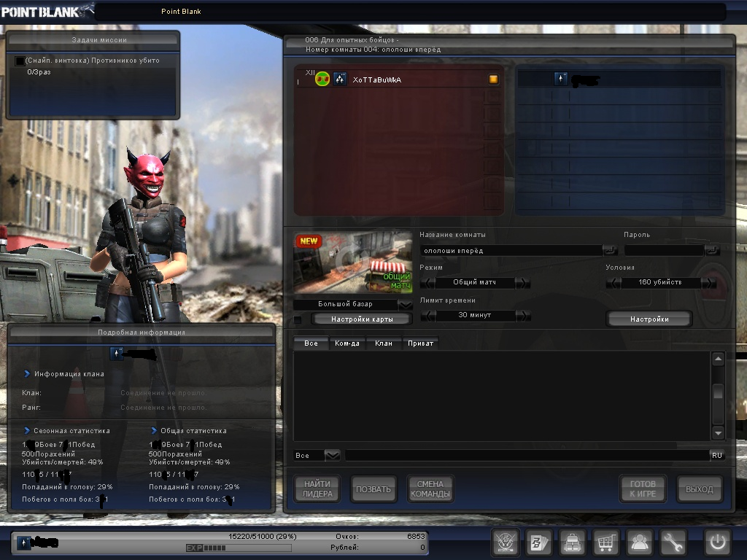The image size is (747, 560).
Task: Click the power exit icon
Action: (x=718, y=542)
